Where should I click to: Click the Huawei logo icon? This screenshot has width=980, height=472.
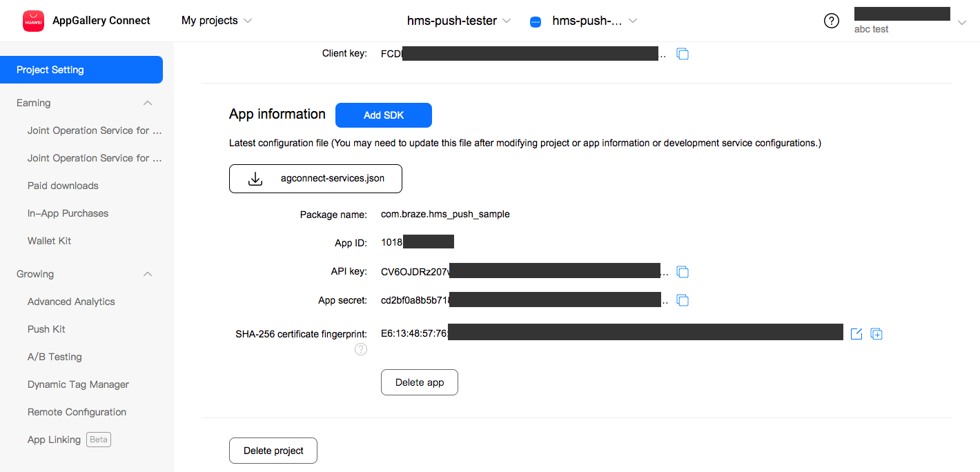(33, 21)
